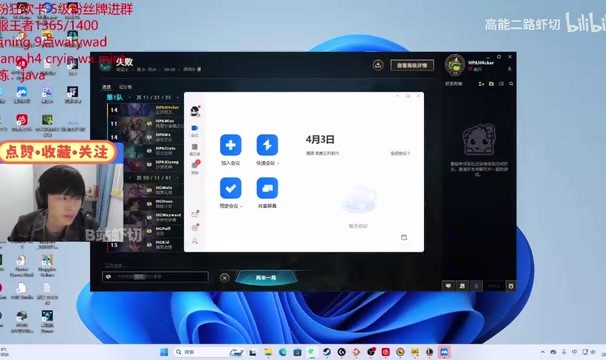Image resolution: width=606 pixels, height=360 pixels.
Task: Toggle the mute icon on the HPA.Cryin row
Action: click(149, 151)
